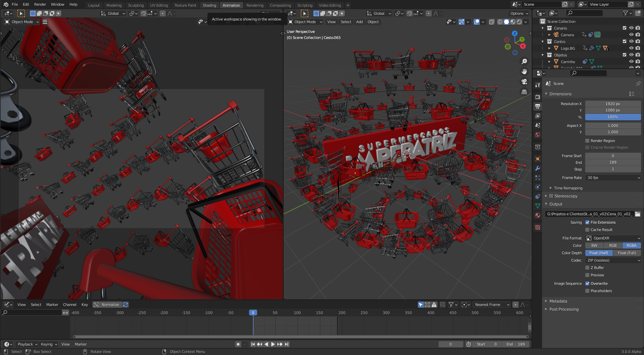Toggle viewport visibility of Camera

[x=631, y=35]
